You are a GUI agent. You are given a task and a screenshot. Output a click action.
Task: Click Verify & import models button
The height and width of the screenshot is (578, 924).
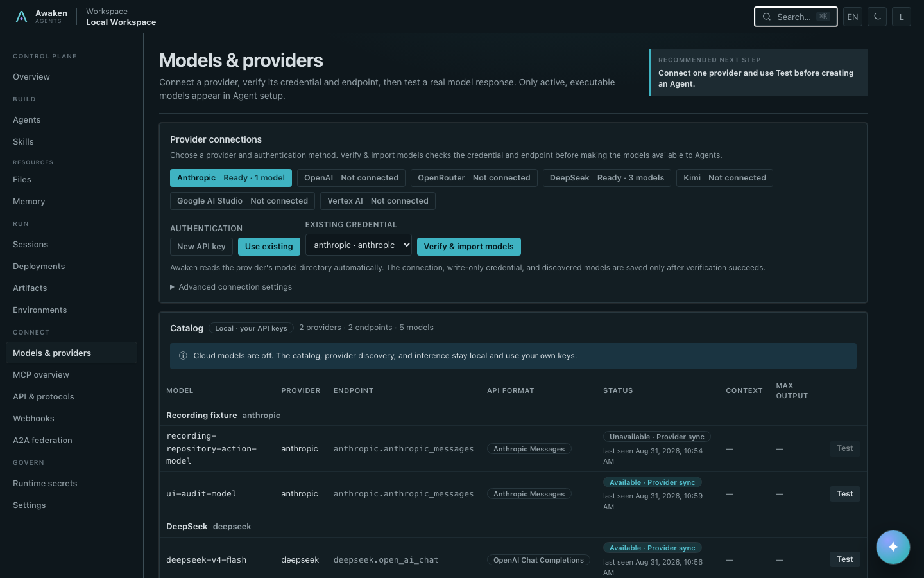click(x=468, y=247)
